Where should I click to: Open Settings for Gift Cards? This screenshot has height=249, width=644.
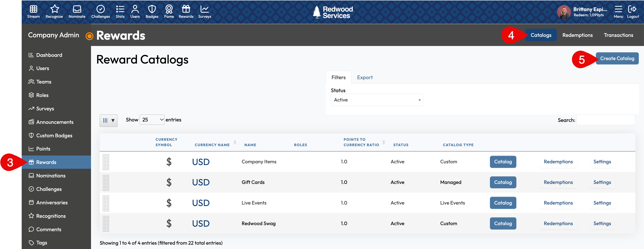[x=602, y=182]
